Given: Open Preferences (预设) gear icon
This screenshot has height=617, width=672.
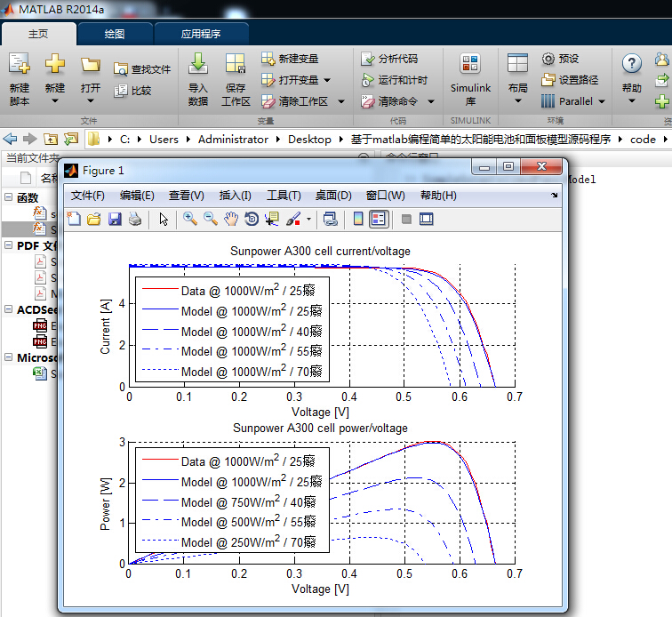Looking at the screenshot, I should click(548, 59).
